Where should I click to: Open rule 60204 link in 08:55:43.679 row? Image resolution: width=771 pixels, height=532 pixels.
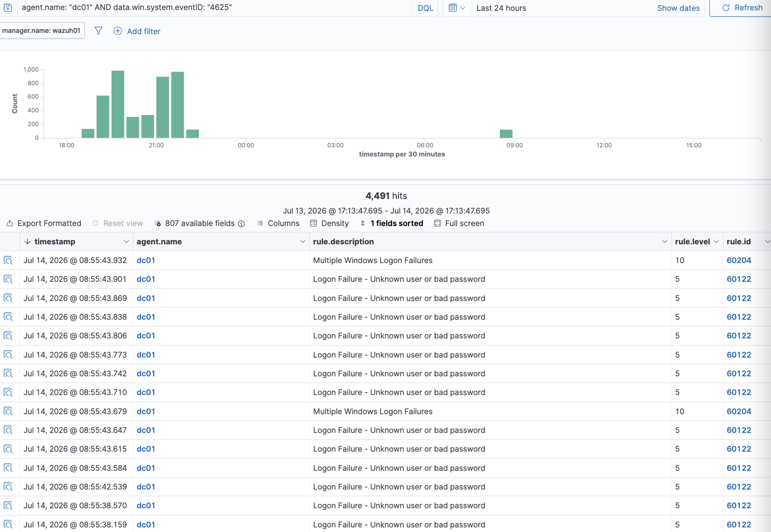click(x=739, y=411)
